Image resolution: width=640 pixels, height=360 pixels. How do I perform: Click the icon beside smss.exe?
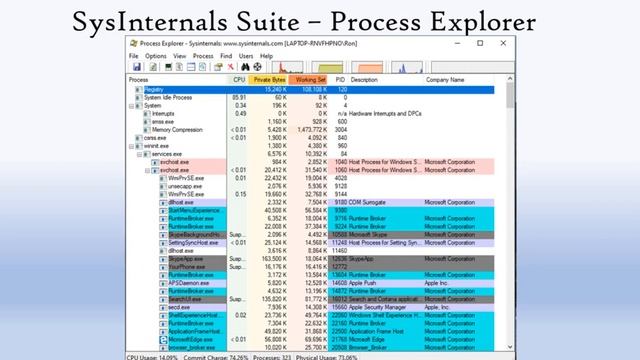coord(147,122)
